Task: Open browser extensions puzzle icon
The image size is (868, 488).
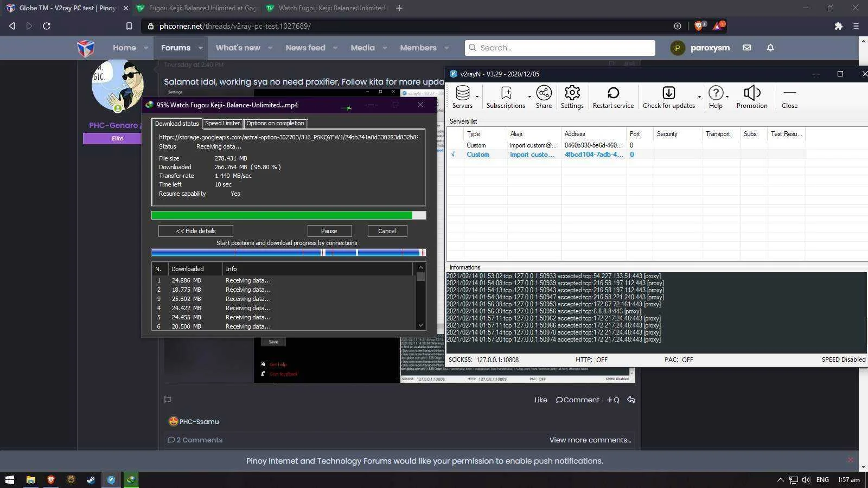Action: pyautogui.click(x=838, y=26)
